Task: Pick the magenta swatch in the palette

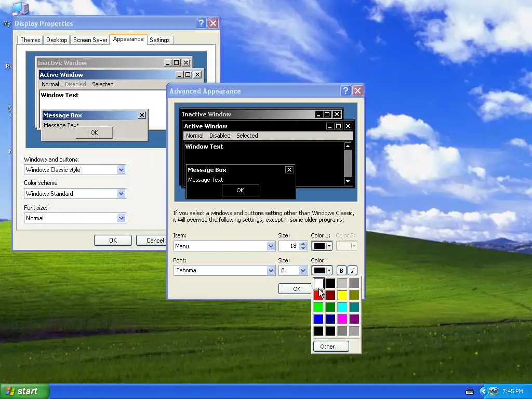Action: click(342, 319)
